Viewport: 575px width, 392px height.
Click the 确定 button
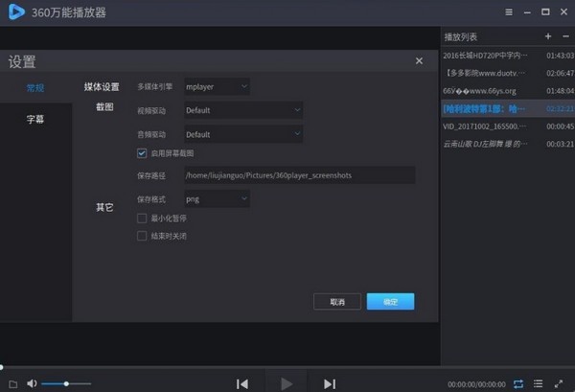coord(390,301)
